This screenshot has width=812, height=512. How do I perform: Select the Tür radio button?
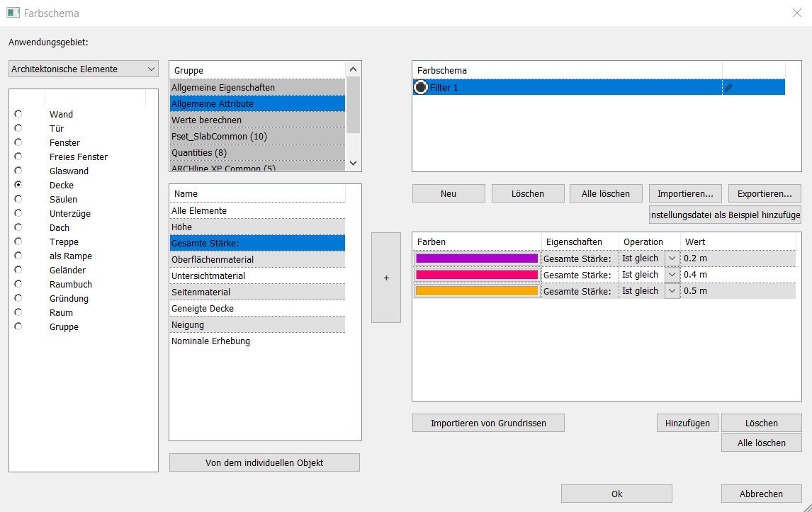tap(18, 128)
